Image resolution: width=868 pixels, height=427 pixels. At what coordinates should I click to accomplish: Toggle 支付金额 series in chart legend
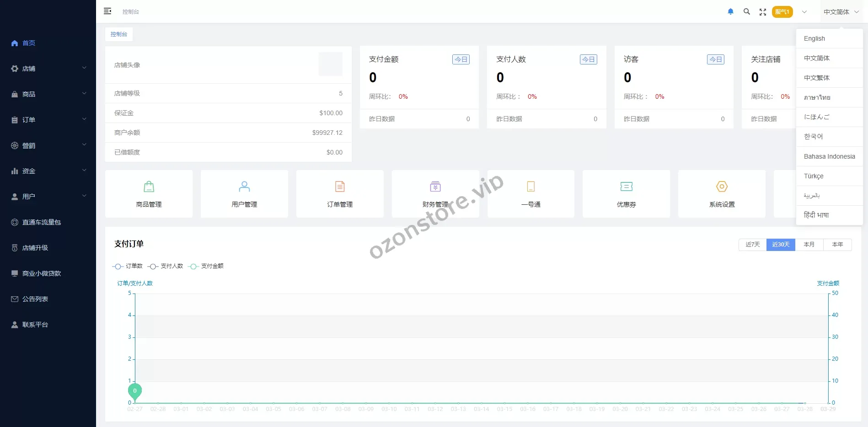point(206,266)
